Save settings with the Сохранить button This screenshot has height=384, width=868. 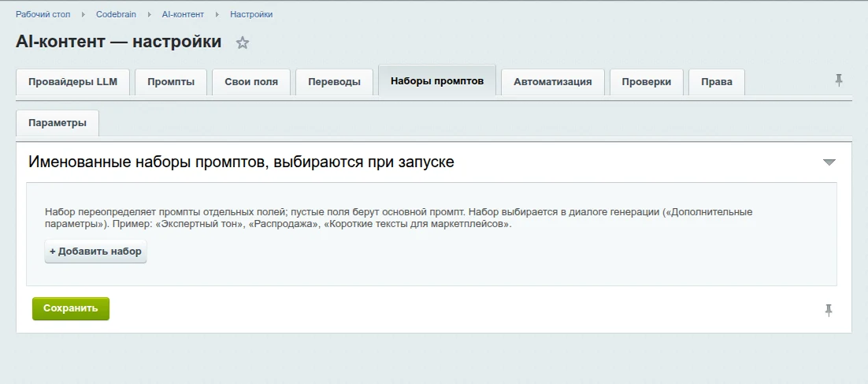click(71, 308)
